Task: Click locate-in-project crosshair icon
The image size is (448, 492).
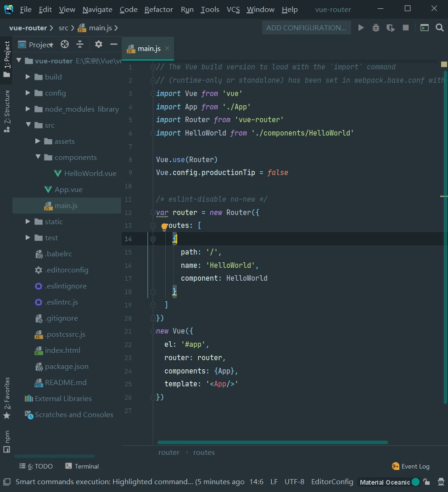Action: 65,45
